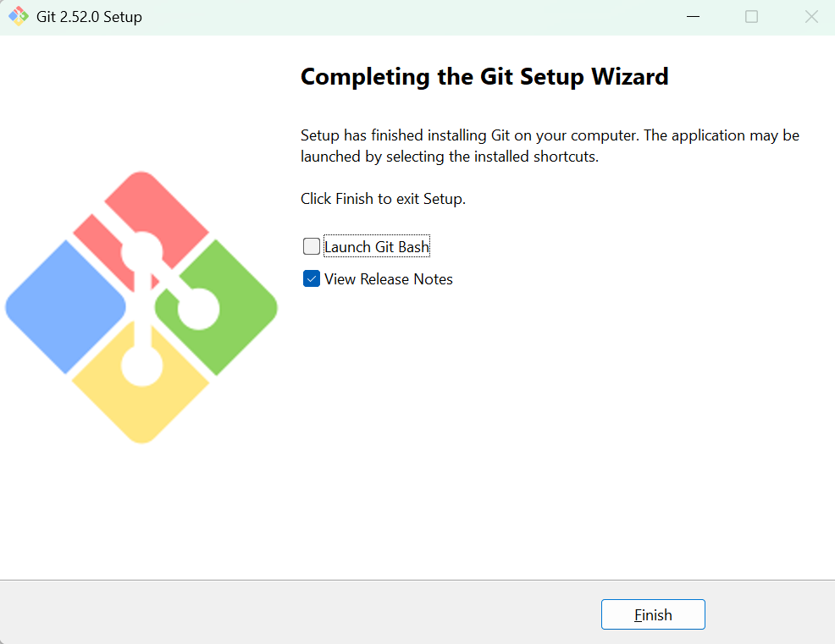This screenshot has height=644, width=835.
Task: Click the Git icon in the title bar
Action: [x=19, y=16]
